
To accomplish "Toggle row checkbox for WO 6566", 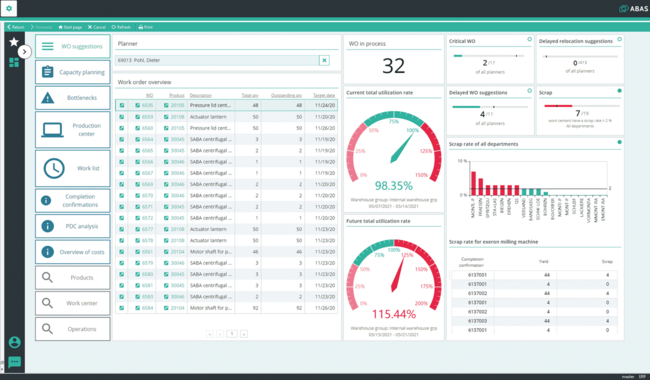I will pyautogui.click(x=122, y=162).
